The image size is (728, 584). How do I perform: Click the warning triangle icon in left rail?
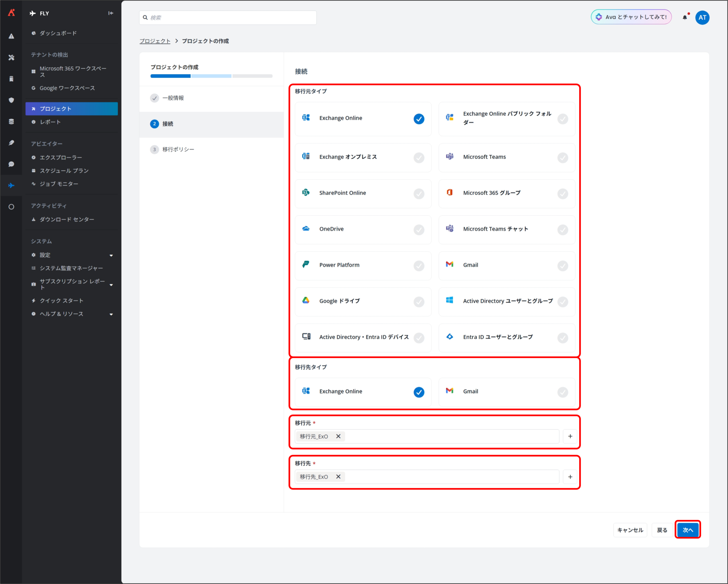(11, 36)
